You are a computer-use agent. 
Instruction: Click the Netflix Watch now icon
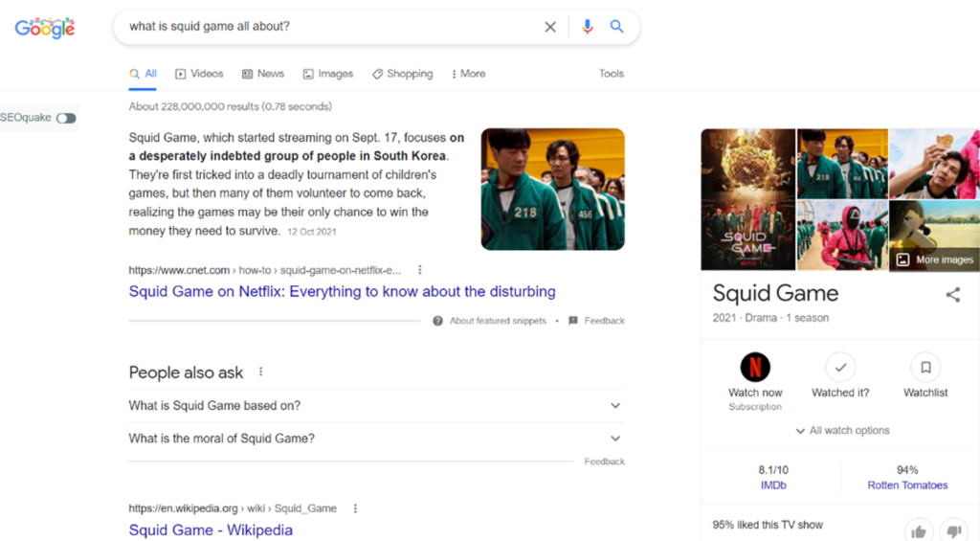tap(755, 367)
